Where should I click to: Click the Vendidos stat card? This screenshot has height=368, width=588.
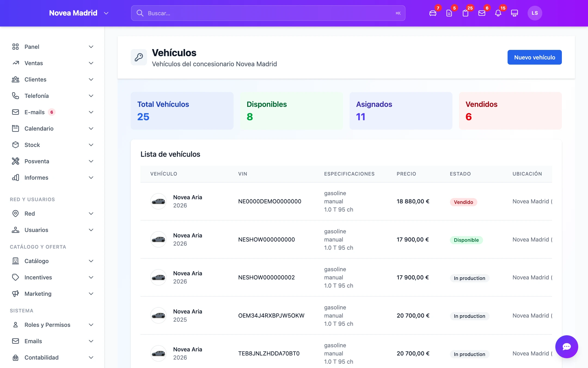tap(510, 111)
